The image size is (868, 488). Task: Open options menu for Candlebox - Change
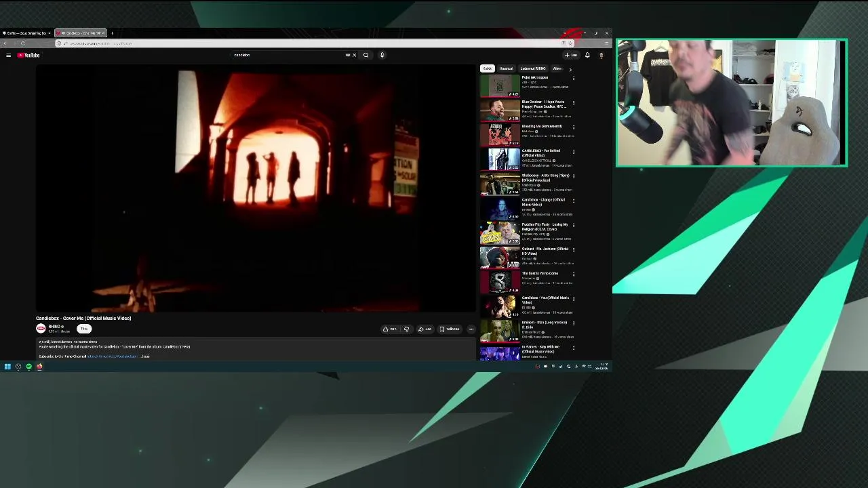pyautogui.click(x=574, y=201)
